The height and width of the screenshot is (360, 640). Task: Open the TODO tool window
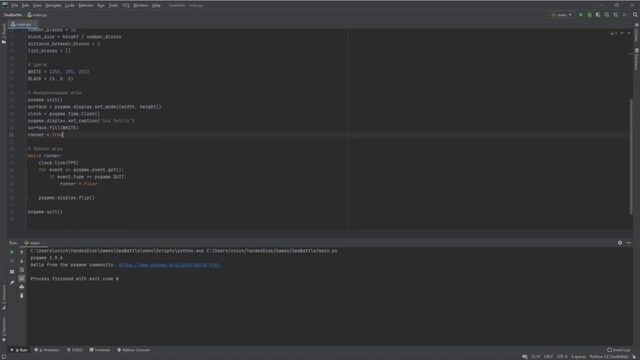tap(75, 350)
